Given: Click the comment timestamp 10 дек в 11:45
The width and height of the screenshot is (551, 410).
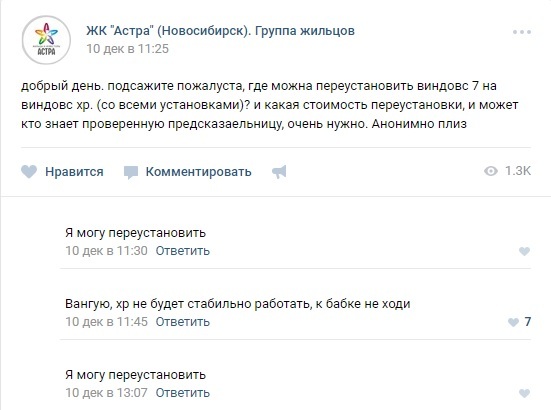Looking at the screenshot, I should point(106,322).
